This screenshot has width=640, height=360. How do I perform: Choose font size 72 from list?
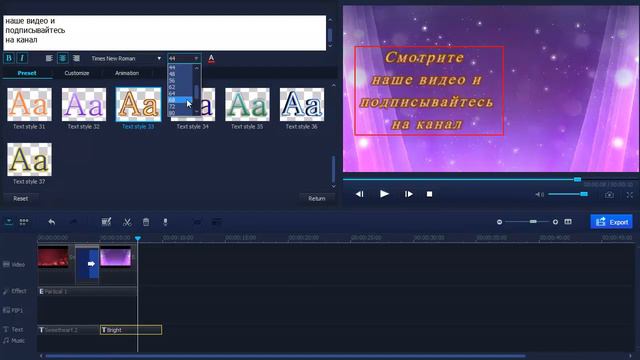pos(180,107)
